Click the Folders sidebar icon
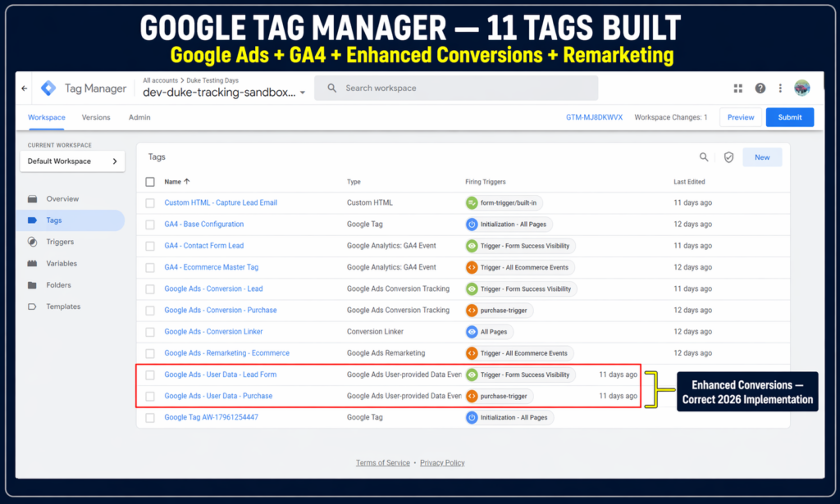 tap(32, 285)
